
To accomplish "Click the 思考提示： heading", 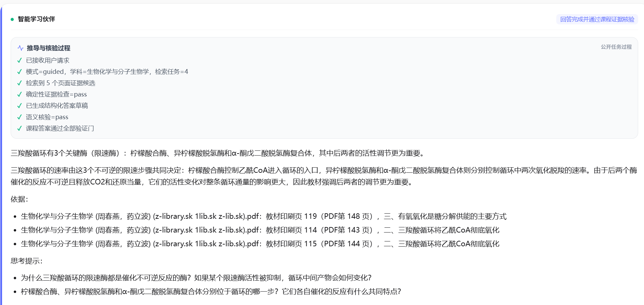I will pyautogui.click(x=27, y=261).
